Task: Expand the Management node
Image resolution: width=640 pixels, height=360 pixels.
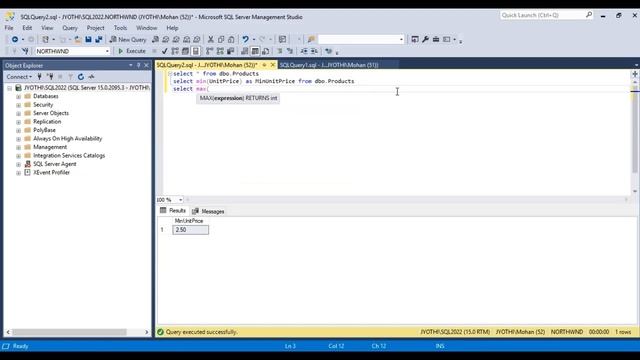Action: (x=18, y=147)
